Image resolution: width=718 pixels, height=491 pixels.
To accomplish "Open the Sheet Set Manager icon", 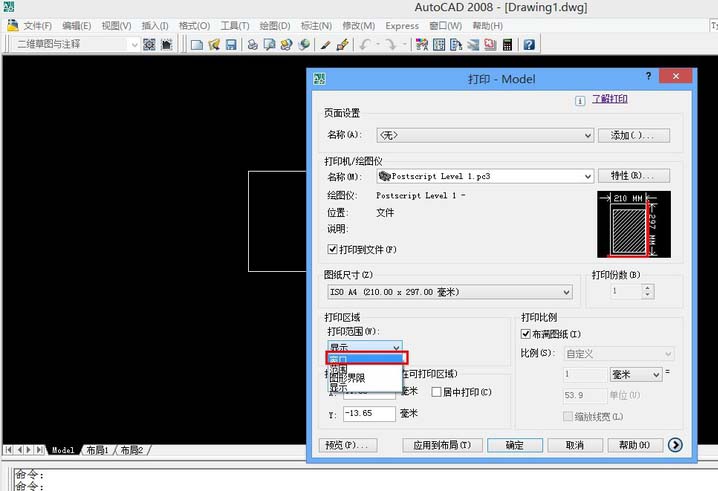I will [x=473, y=44].
